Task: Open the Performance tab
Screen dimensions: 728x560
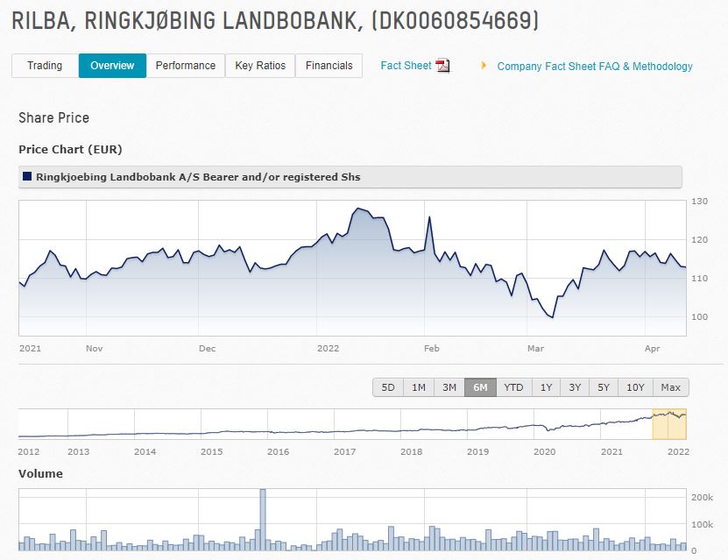Action: pyautogui.click(x=185, y=66)
